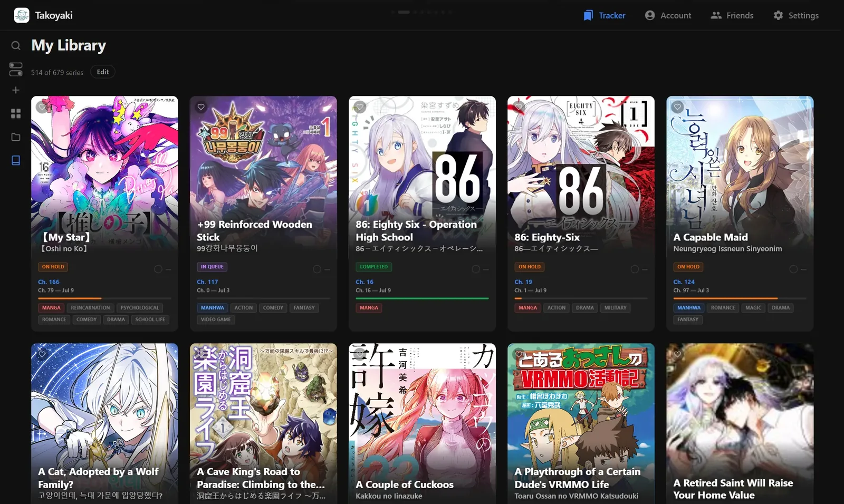Click rating circle on +99 Reinforced card

pyautogui.click(x=317, y=269)
